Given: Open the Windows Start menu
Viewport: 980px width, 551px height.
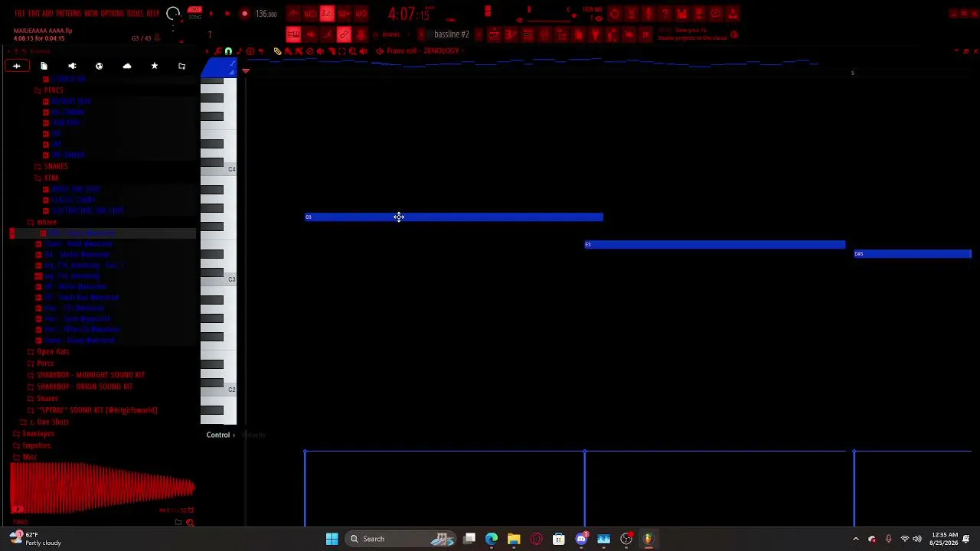Looking at the screenshot, I should (332, 539).
